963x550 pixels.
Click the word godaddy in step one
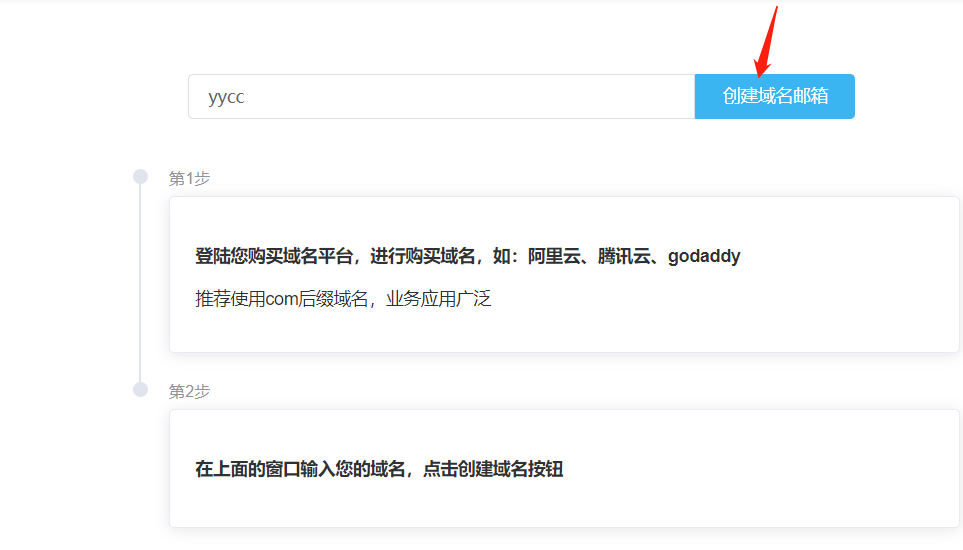[704, 256]
